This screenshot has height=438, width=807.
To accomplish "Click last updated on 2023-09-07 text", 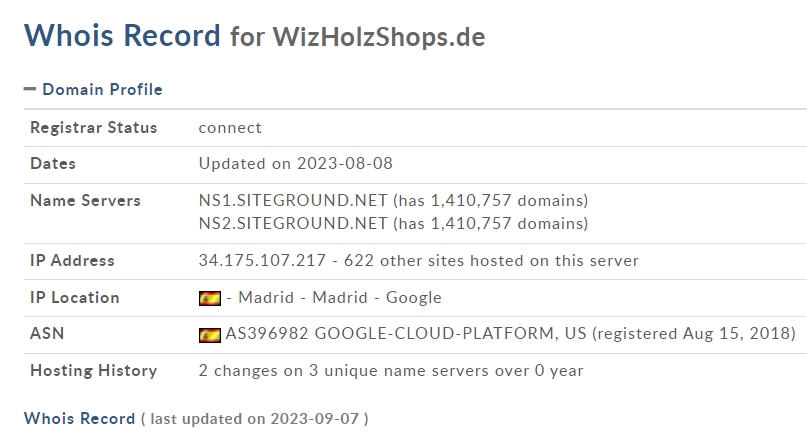I will coord(255,418).
